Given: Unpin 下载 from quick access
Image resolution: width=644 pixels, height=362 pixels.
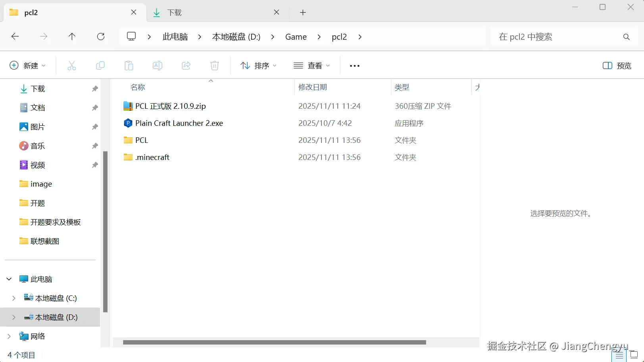Looking at the screenshot, I should [95, 89].
